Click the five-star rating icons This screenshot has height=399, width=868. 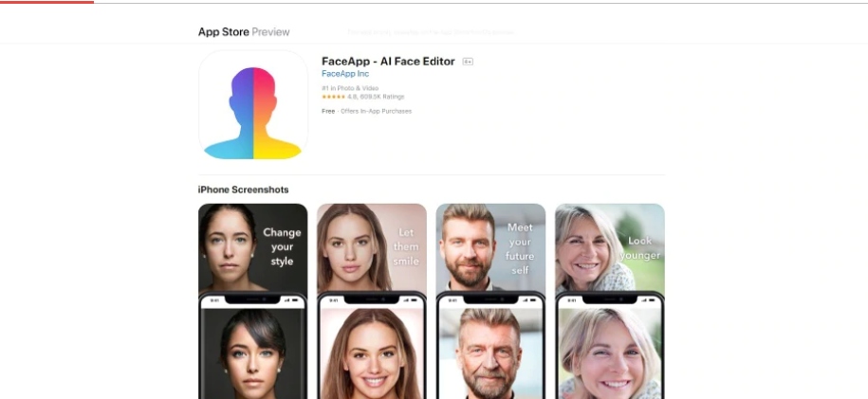pyautogui.click(x=333, y=97)
